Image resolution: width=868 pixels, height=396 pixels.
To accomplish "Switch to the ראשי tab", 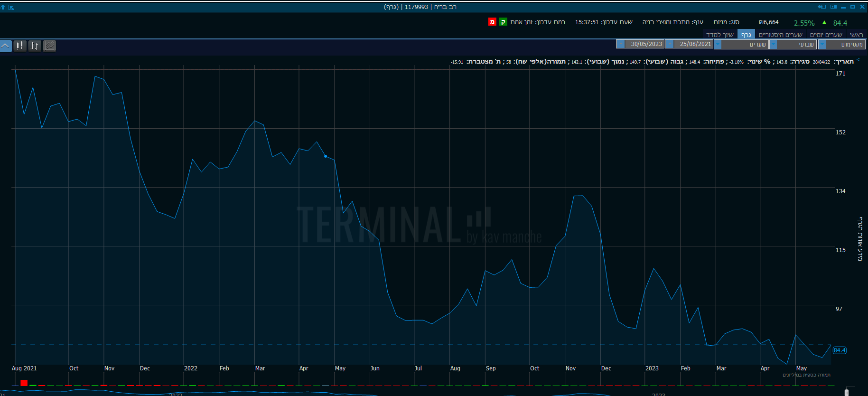I will coord(856,35).
